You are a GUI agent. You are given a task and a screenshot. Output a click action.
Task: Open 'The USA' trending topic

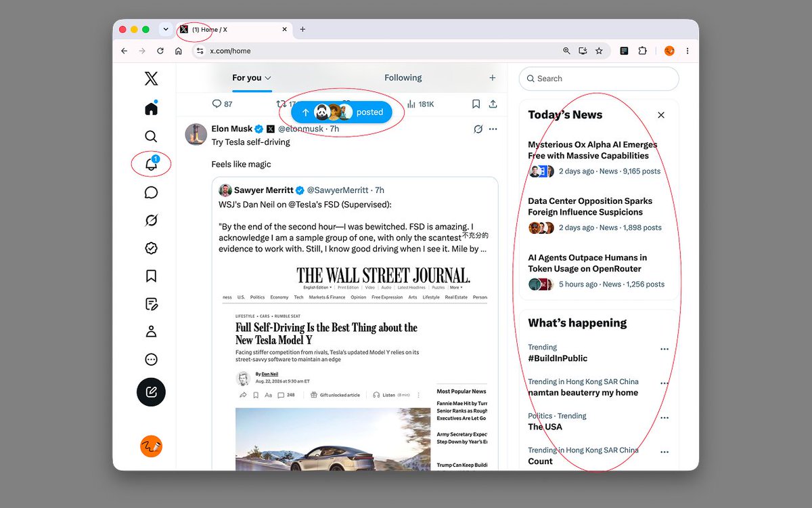545,427
